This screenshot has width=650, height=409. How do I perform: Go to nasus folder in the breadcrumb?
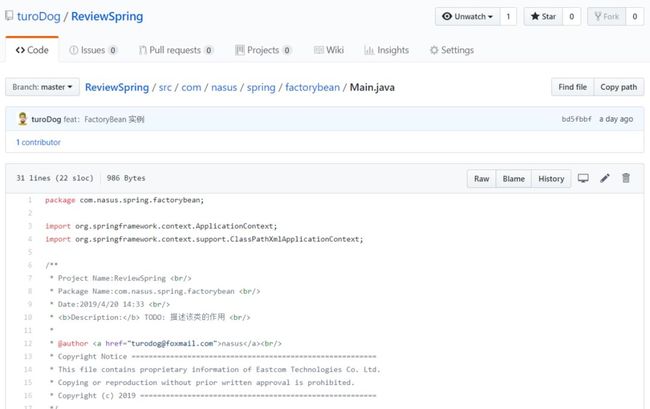224,87
